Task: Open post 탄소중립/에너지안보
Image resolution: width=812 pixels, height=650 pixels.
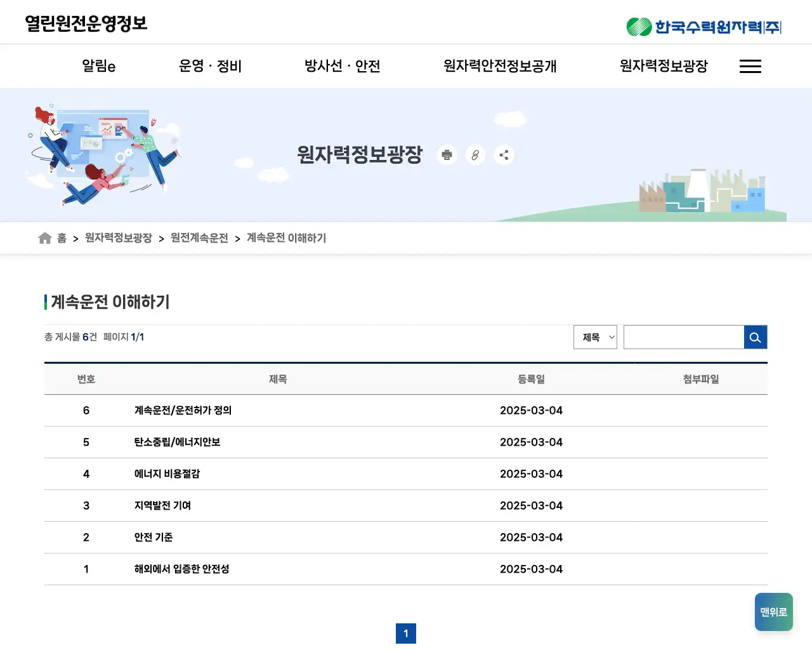Action: click(177, 442)
